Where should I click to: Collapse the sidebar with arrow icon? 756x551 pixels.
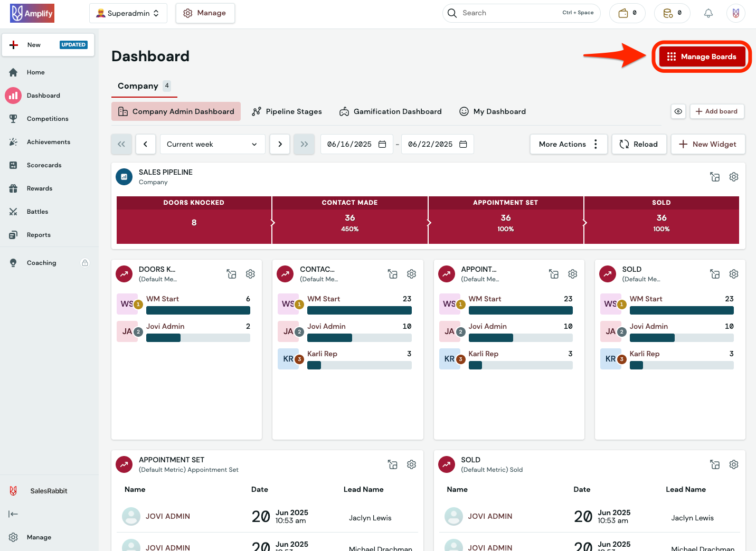[x=13, y=514]
